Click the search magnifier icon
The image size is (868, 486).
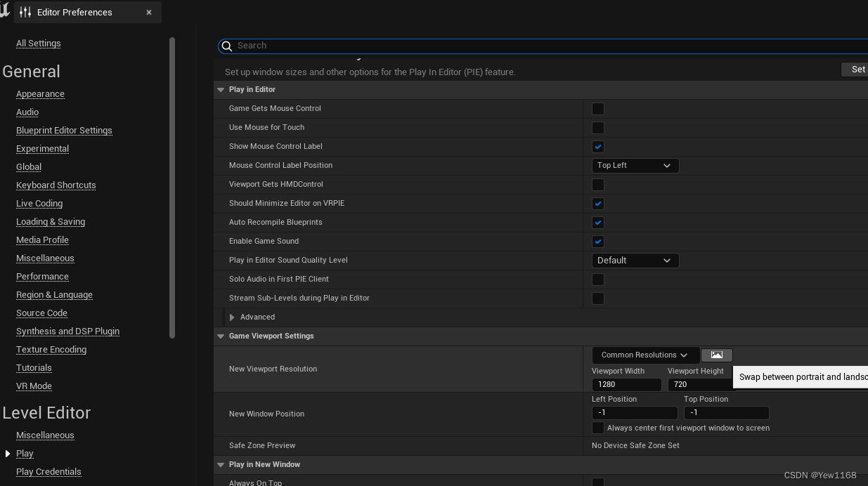227,46
